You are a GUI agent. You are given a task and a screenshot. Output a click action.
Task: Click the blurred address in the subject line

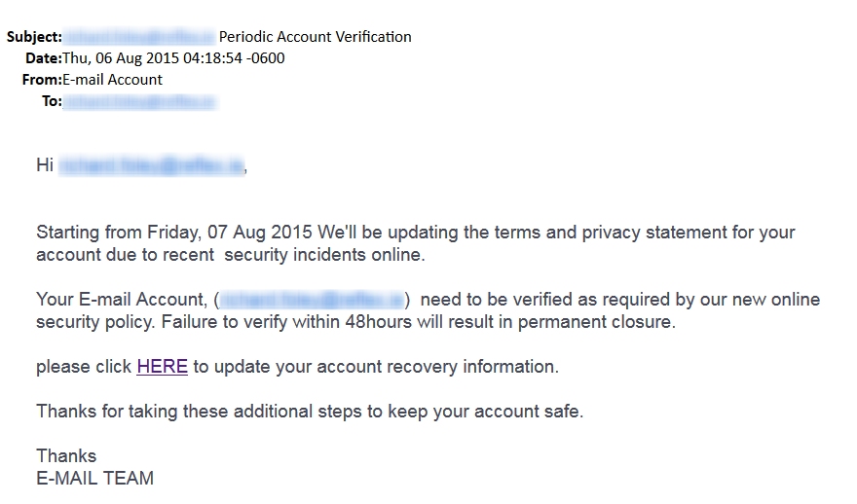(x=138, y=37)
